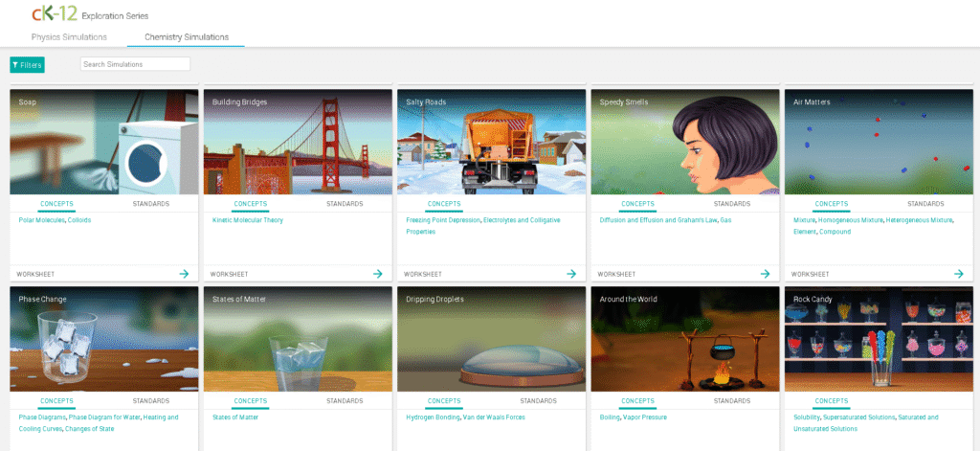Open the Polar Molecules concept link

click(x=41, y=220)
